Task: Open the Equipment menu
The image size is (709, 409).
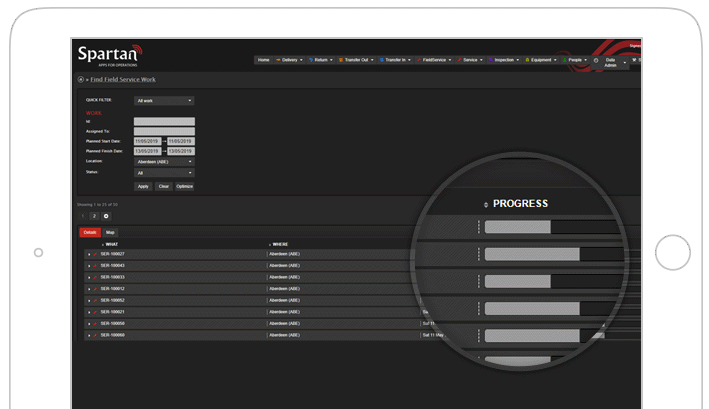Action: point(541,60)
